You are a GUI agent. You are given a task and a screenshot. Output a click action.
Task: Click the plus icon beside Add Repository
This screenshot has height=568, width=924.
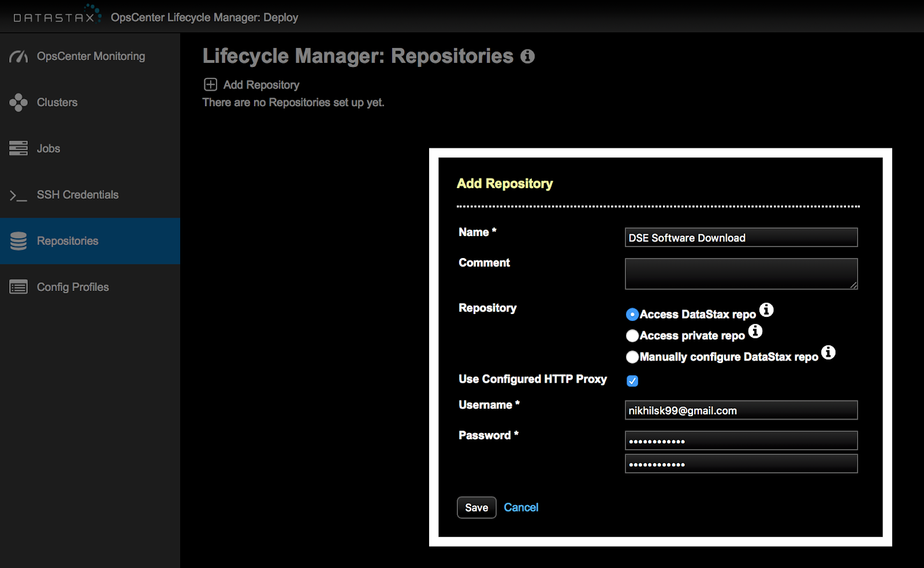click(211, 85)
